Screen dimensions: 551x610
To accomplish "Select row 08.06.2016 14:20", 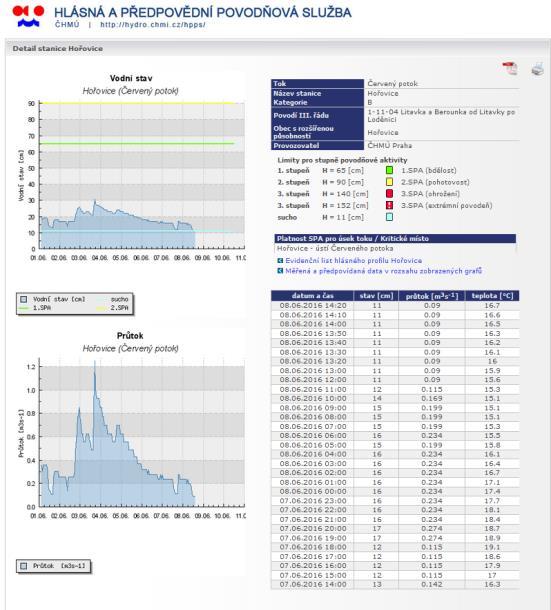I will point(395,305).
